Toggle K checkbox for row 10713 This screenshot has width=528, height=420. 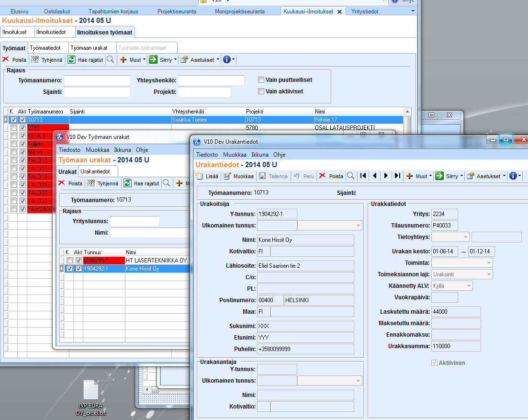13,120
